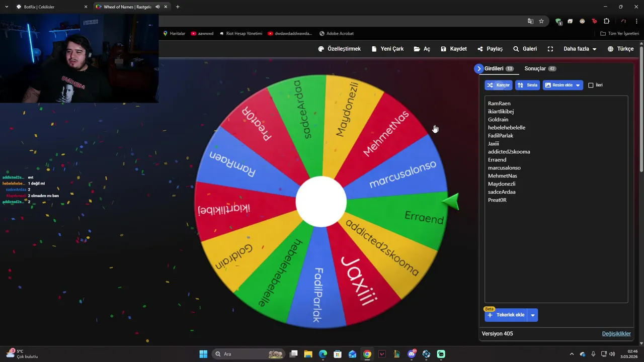Select the Girdileri tab
The width and height of the screenshot is (644, 362).
499,68
